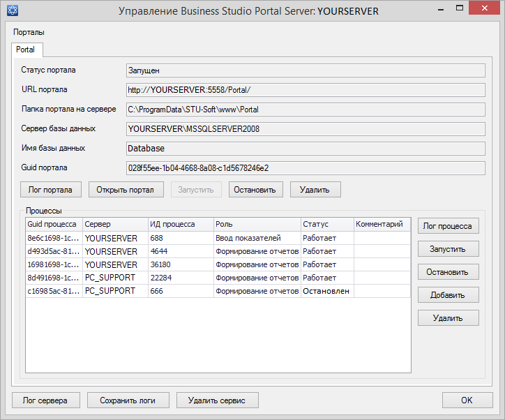The height and width of the screenshot is (420, 505).
Task: Sort by Guid процесса column header
Action: point(54,224)
